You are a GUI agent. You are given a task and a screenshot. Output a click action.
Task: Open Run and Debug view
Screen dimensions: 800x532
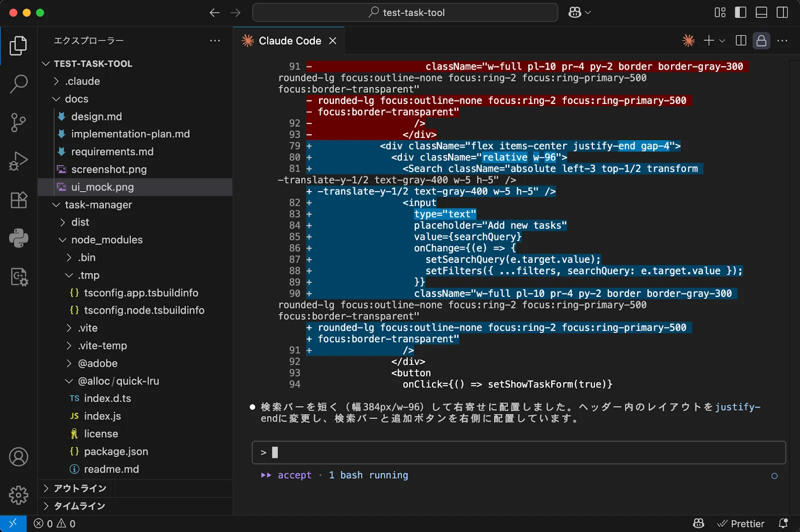click(18, 161)
